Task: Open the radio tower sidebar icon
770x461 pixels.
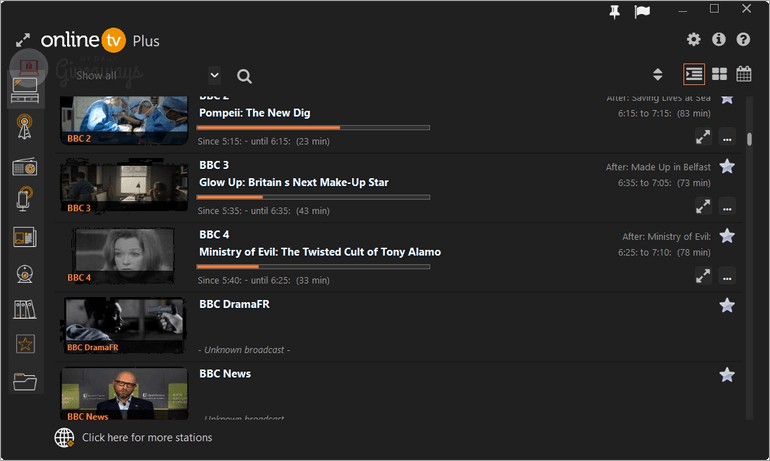Action: point(25,127)
